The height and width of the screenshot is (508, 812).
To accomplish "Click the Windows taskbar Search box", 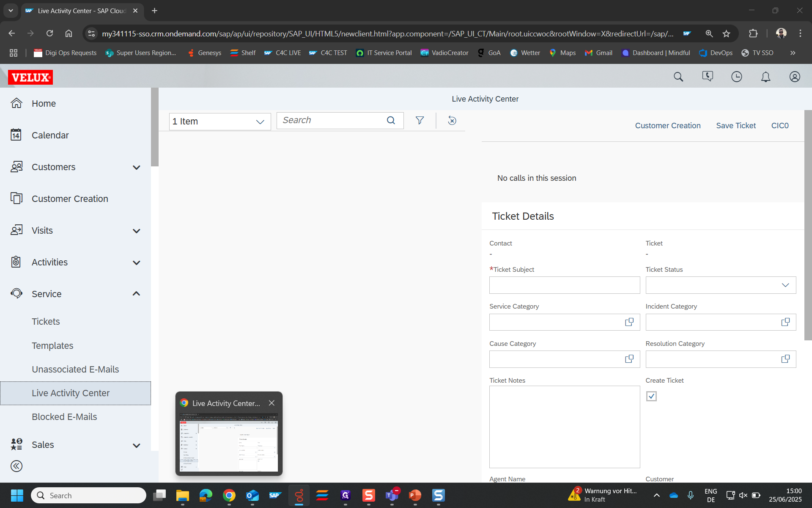I will [88, 495].
